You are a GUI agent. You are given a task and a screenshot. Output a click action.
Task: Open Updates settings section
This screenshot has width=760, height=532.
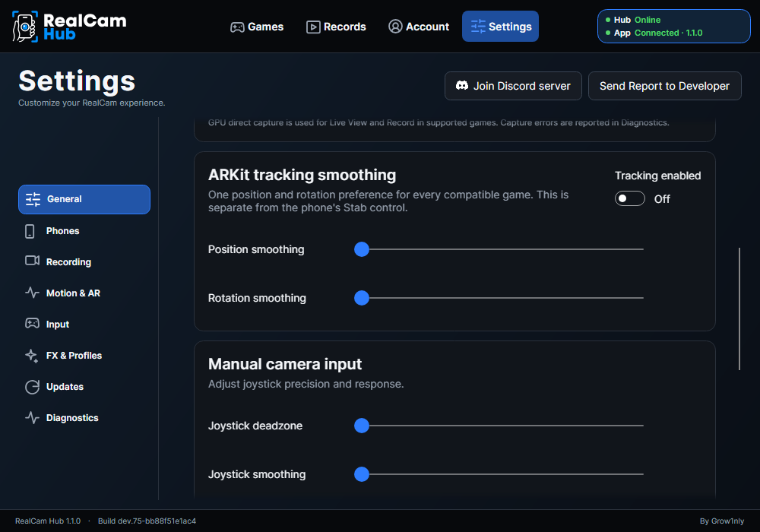(x=84, y=387)
